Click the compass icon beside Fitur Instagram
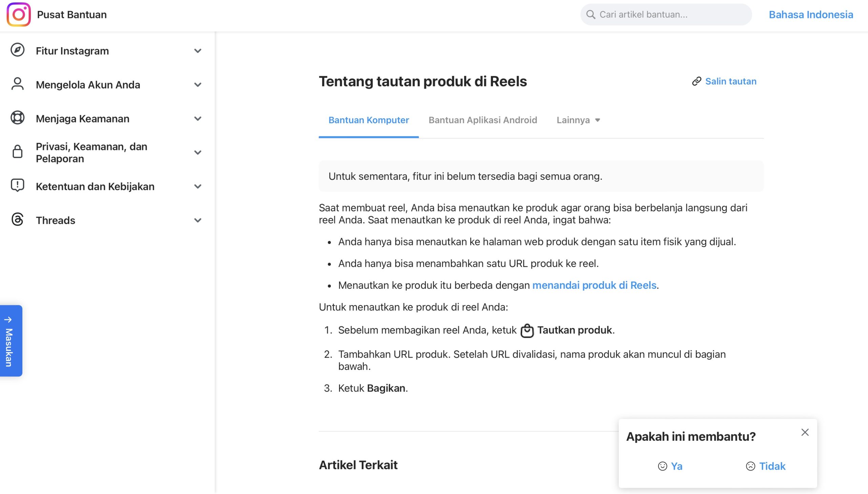 [x=17, y=50]
